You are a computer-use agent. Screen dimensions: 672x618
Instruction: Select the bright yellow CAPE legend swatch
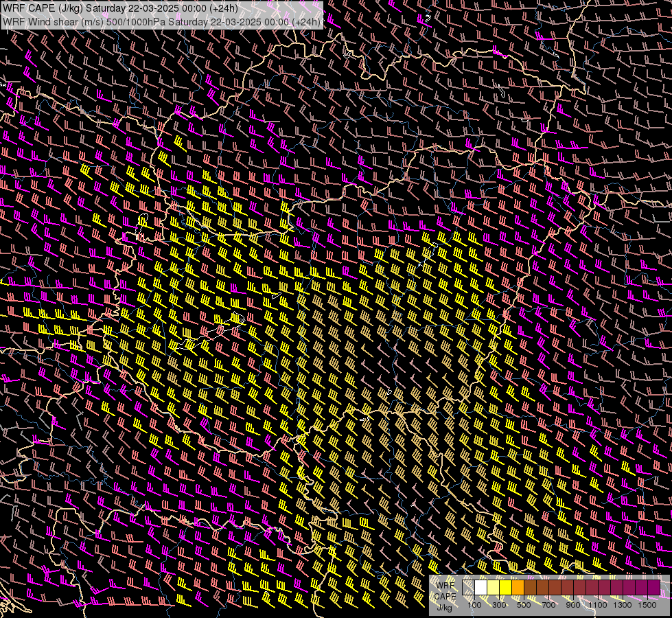tap(505, 587)
